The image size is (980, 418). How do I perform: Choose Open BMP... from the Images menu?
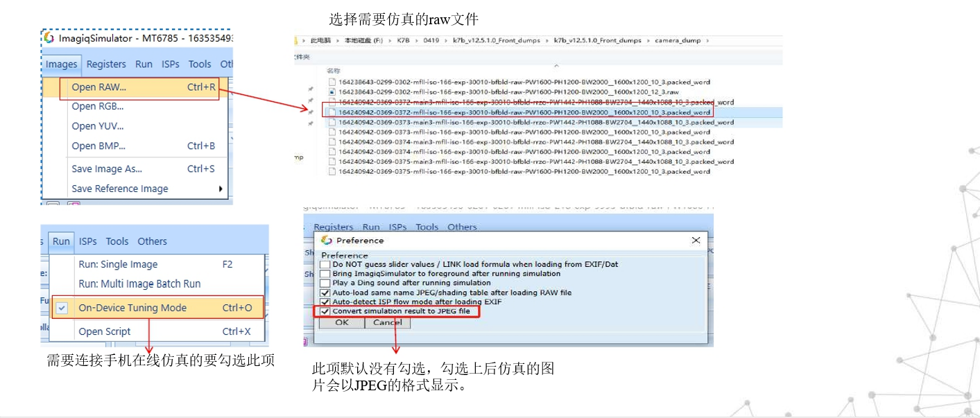click(97, 146)
